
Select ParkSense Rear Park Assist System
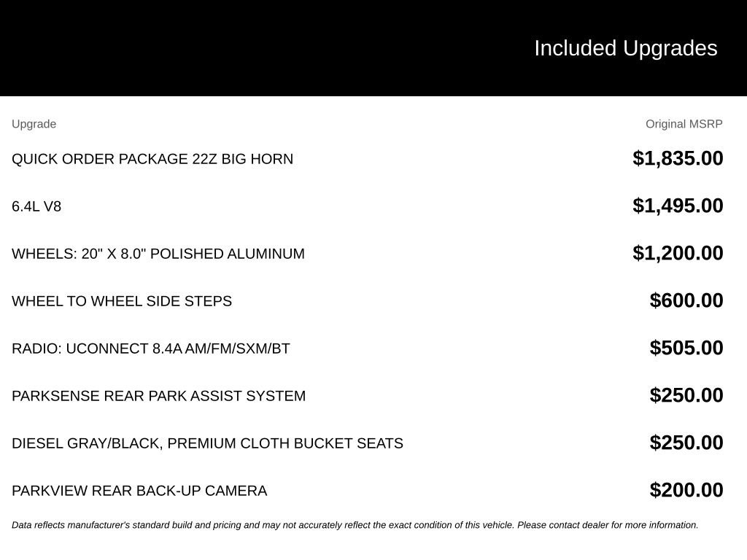coord(158,396)
